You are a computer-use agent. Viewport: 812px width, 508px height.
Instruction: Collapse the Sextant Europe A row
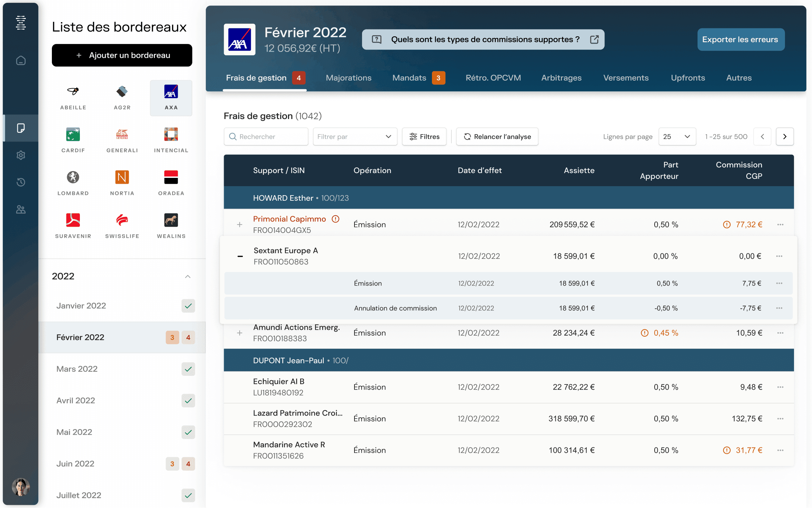[240, 256]
